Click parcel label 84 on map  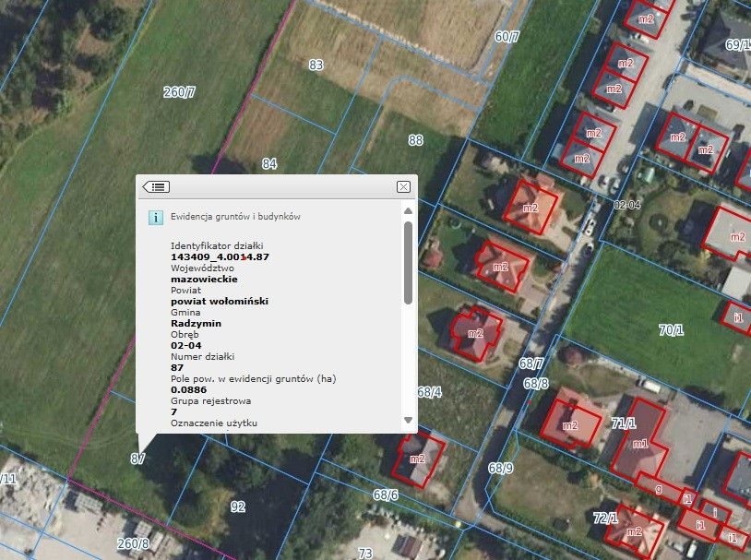[x=269, y=164]
